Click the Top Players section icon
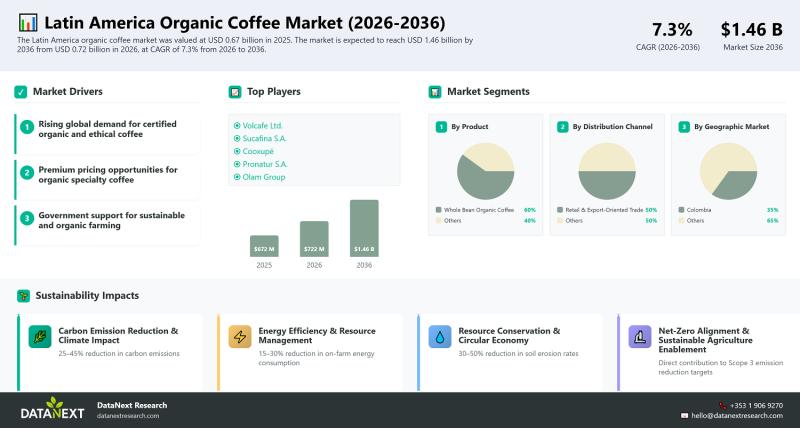 (x=235, y=92)
